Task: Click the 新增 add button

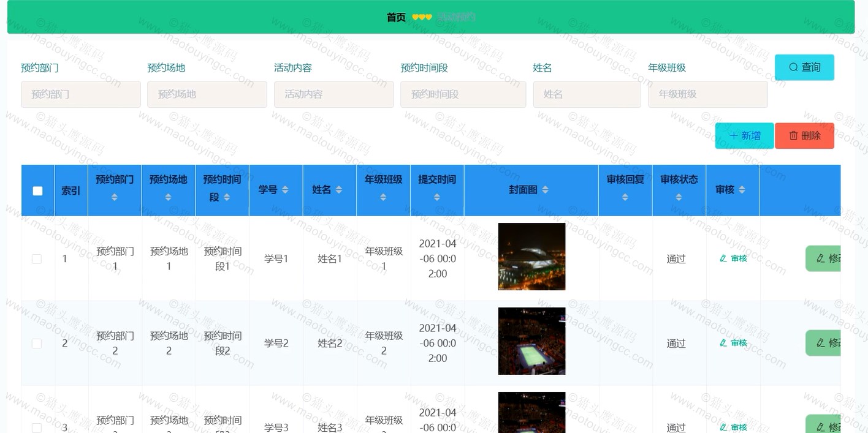Action: (x=744, y=136)
